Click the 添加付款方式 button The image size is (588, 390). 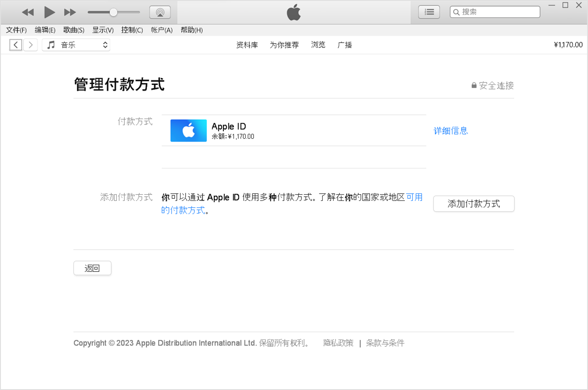point(473,204)
